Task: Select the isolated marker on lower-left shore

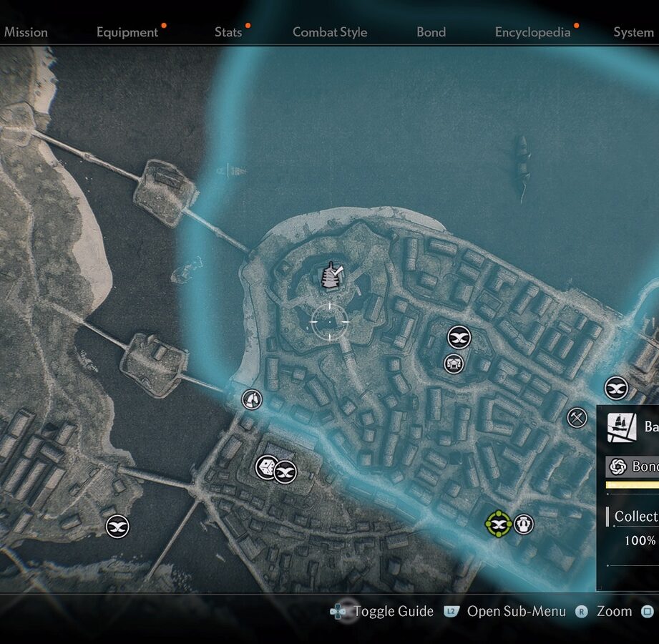Action: pyautogui.click(x=117, y=527)
